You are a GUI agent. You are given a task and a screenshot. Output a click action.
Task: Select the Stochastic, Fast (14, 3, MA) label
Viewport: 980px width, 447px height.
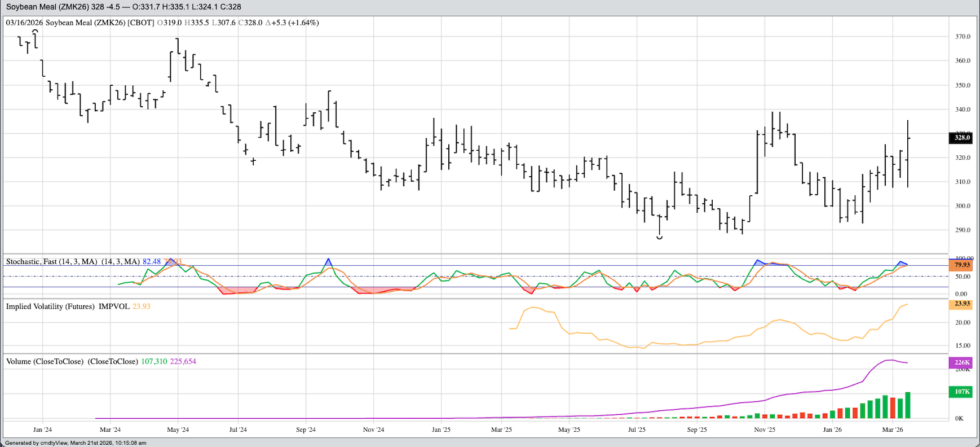click(x=51, y=262)
